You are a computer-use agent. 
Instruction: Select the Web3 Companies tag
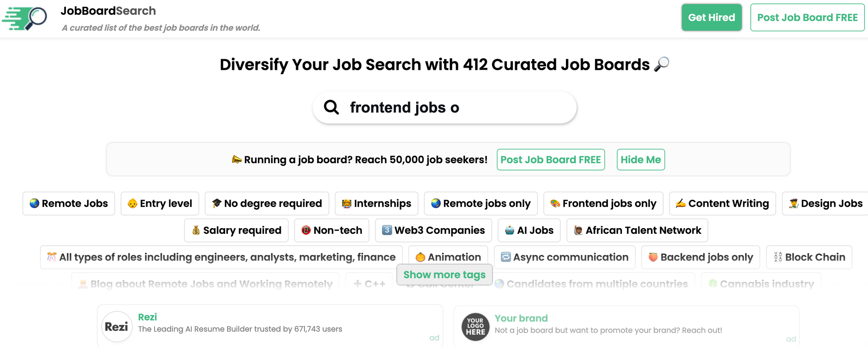click(433, 230)
